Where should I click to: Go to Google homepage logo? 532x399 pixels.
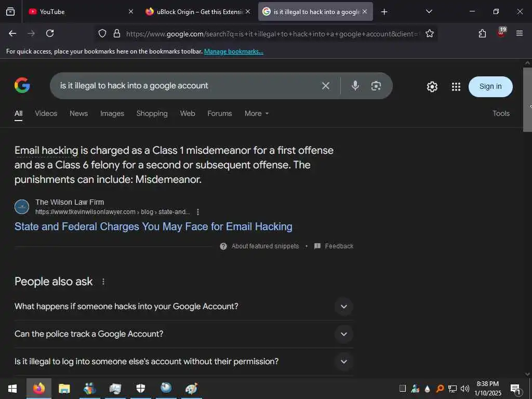click(x=22, y=85)
